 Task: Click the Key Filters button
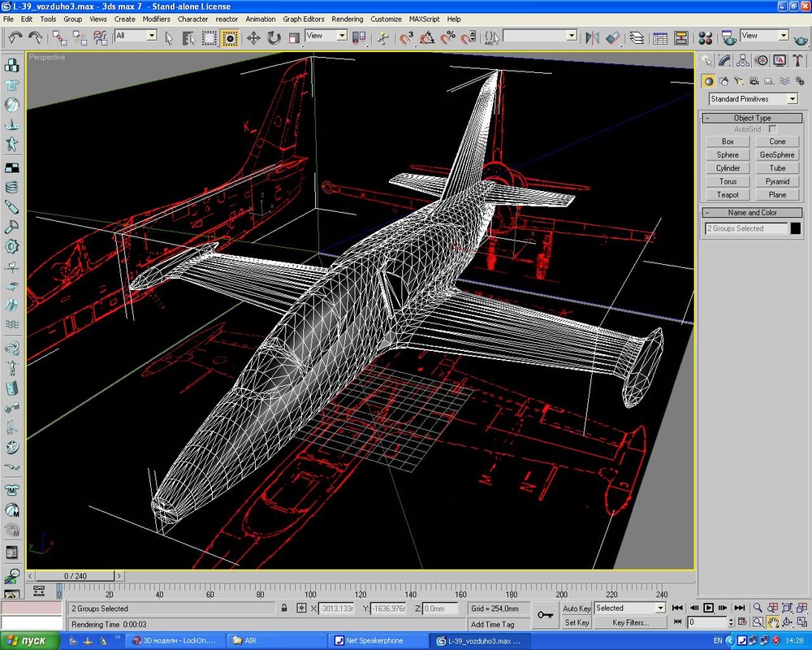coord(630,623)
